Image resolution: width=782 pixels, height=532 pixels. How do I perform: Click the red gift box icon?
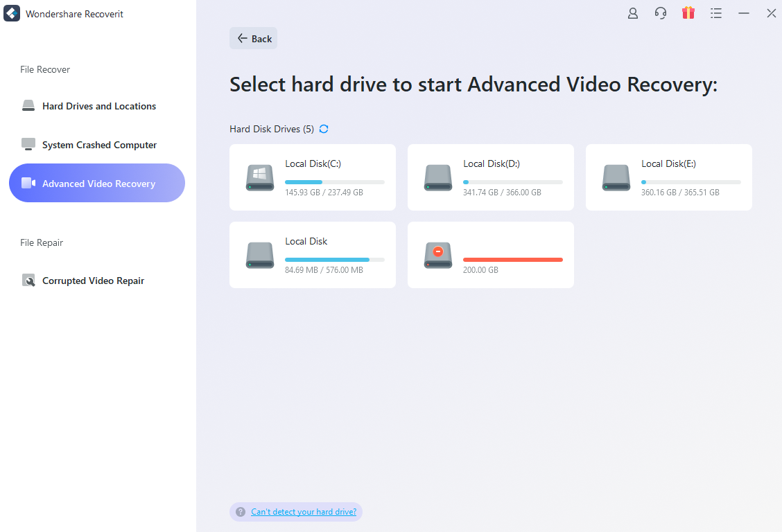688,13
